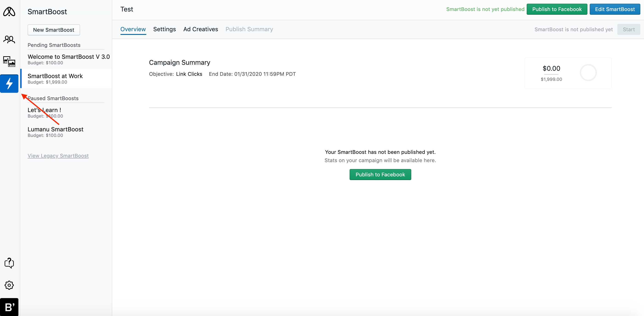This screenshot has width=644, height=316.
Task: Click Publish to Facebook in header
Action: point(557,9)
